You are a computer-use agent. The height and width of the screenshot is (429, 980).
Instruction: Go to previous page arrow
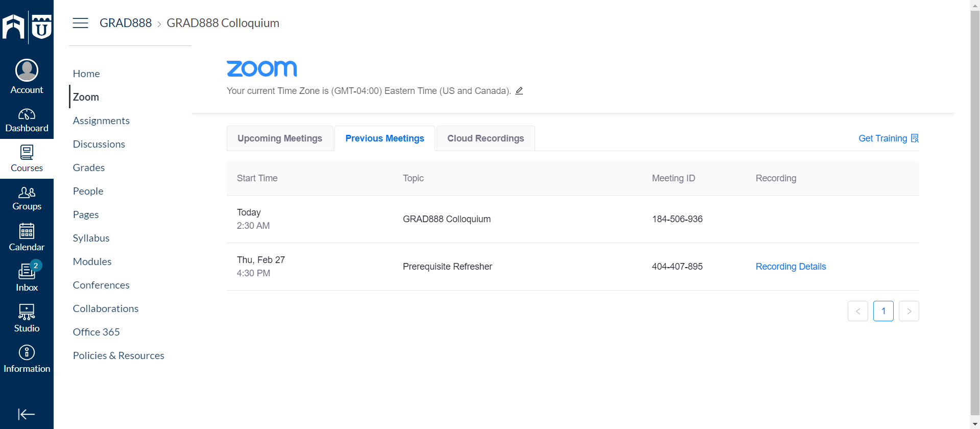pyautogui.click(x=857, y=311)
